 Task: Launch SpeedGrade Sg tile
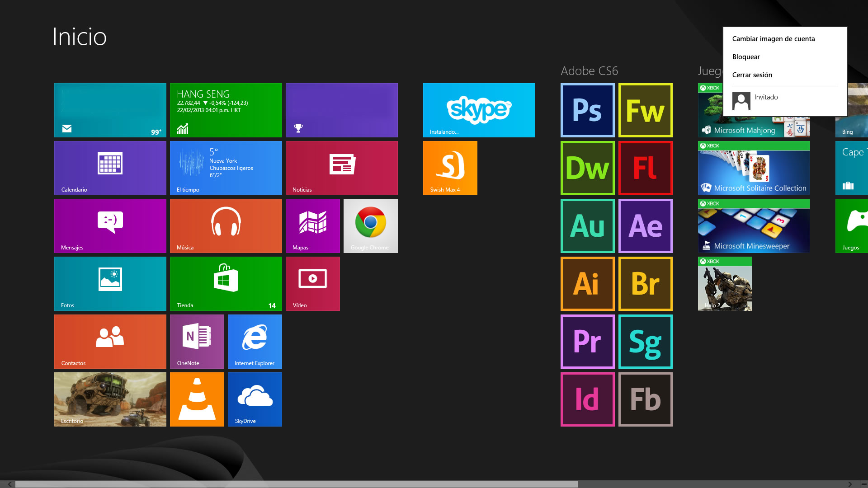[x=646, y=342]
